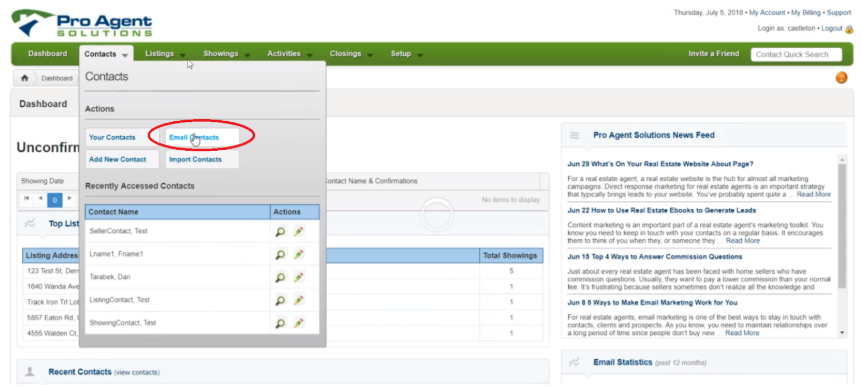This screenshot has height=387, width=862.
Task: Open the Listings menu
Action: [159, 54]
